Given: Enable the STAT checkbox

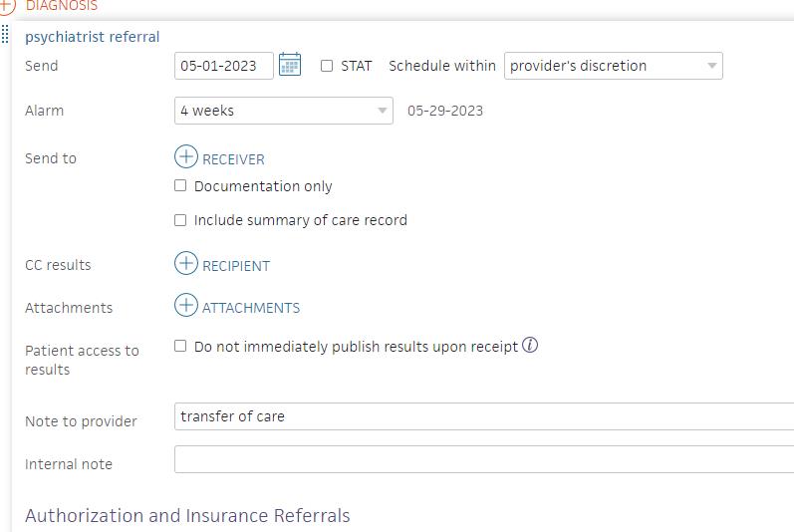Looking at the screenshot, I should 327,66.
